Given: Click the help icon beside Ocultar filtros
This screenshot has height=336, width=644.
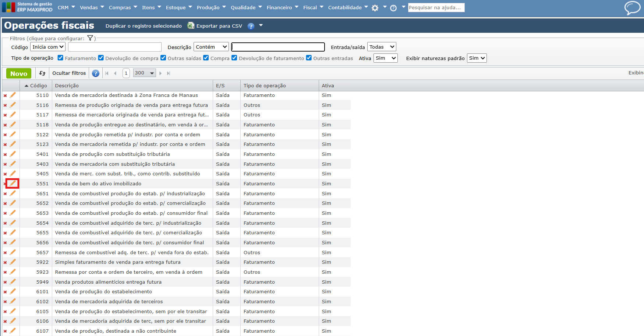Looking at the screenshot, I should pyautogui.click(x=96, y=73).
